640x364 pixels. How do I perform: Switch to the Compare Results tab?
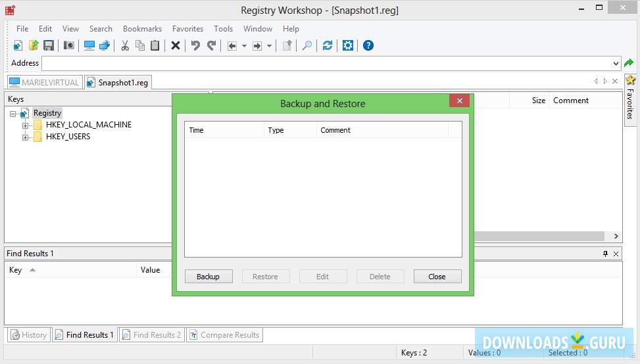point(224,335)
